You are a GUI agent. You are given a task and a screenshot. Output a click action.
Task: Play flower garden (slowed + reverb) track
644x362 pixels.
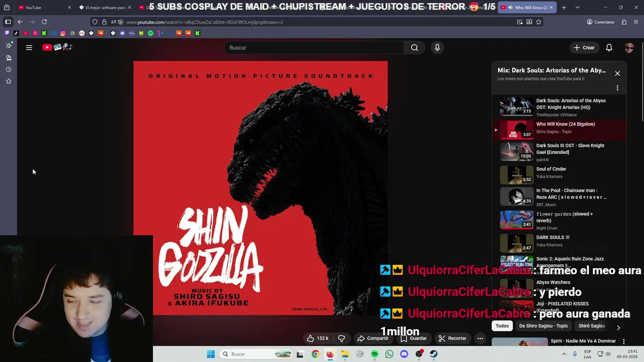pyautogui.click(x=559, y=220)
